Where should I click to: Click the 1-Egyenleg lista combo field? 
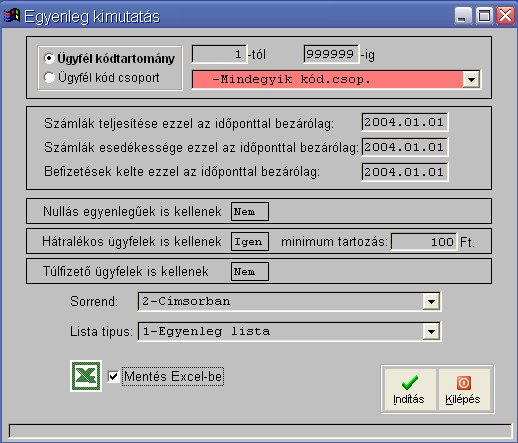click(x=289, y=332)
